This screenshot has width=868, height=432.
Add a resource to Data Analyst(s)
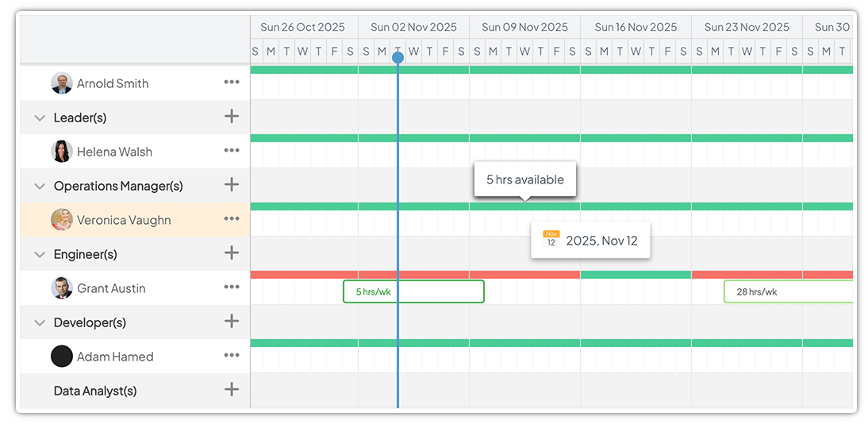point(231,390)
